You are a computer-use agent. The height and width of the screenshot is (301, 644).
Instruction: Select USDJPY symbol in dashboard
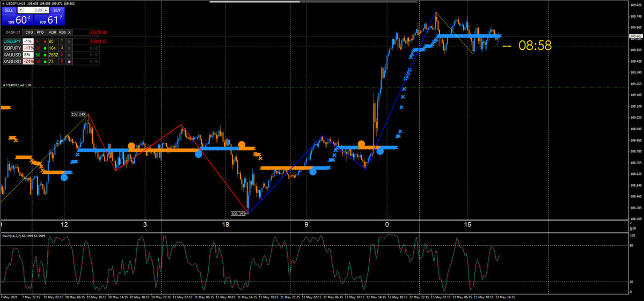(12, 41)
